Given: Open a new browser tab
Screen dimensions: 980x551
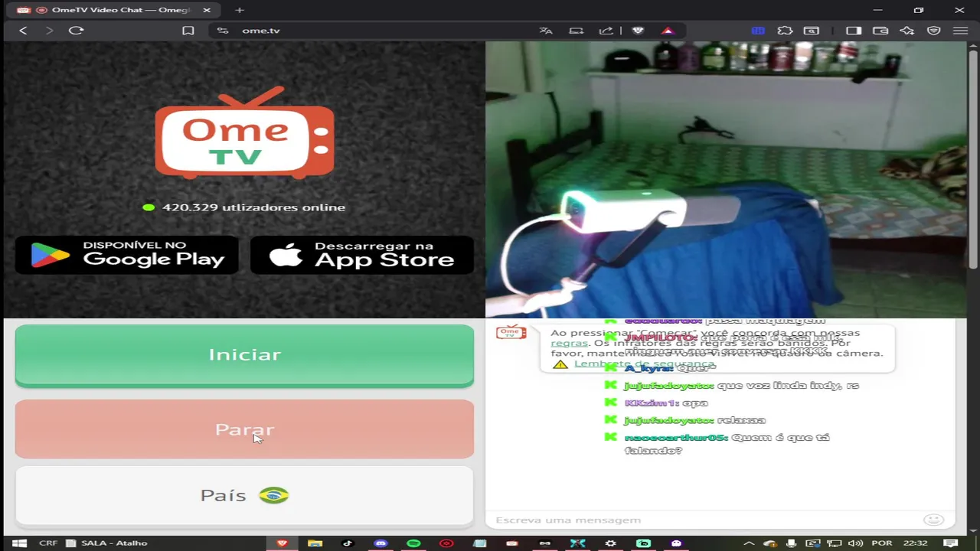Looking at the screenshot, I should pyautogui.click(x=240, y=10).
